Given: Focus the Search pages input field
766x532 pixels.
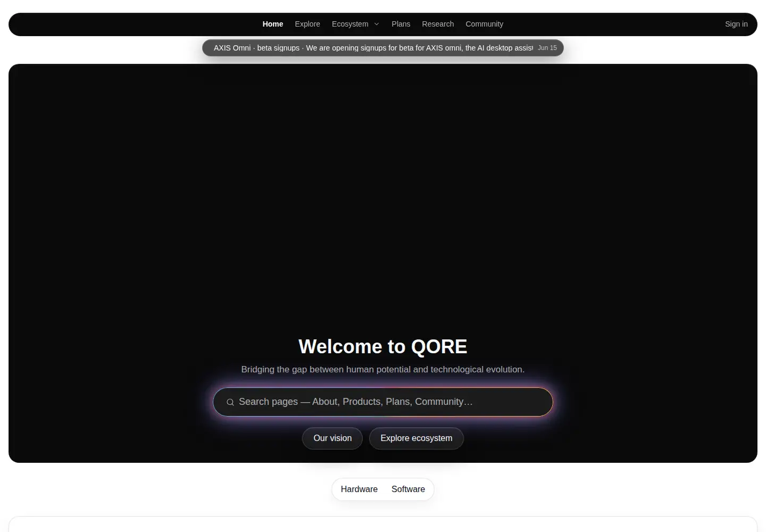Looking at the screenshot, I should (x=383, y=402).
